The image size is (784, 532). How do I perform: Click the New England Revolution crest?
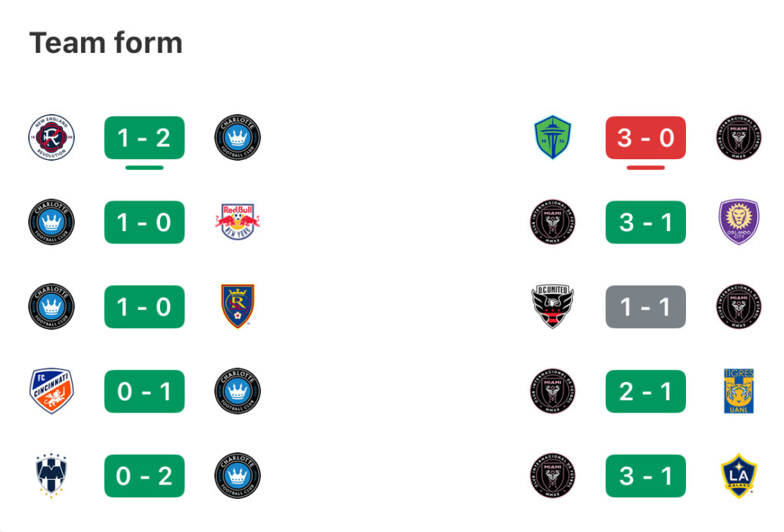click(51, 138)
